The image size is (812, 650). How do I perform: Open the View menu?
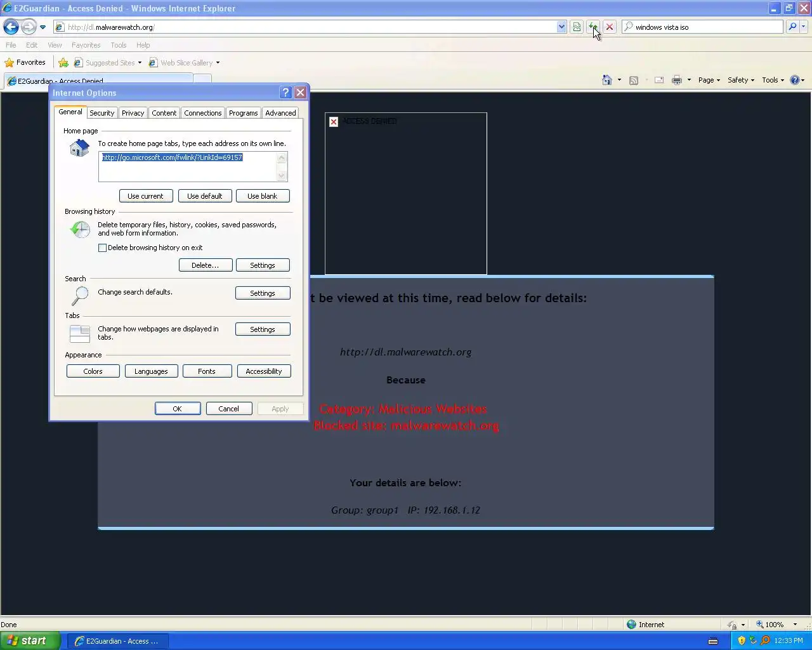(x=55, y=45)
